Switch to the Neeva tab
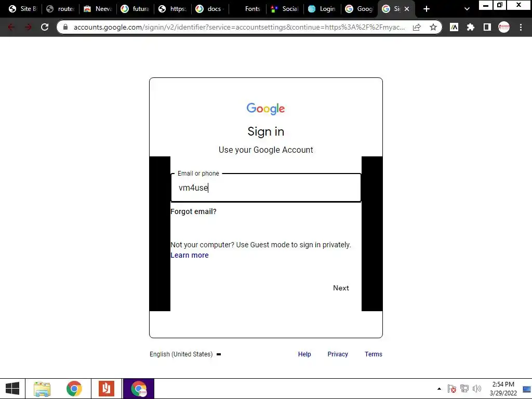Image resolution: width=532 pixels, height=399 pixels. (x=98, y=9)
